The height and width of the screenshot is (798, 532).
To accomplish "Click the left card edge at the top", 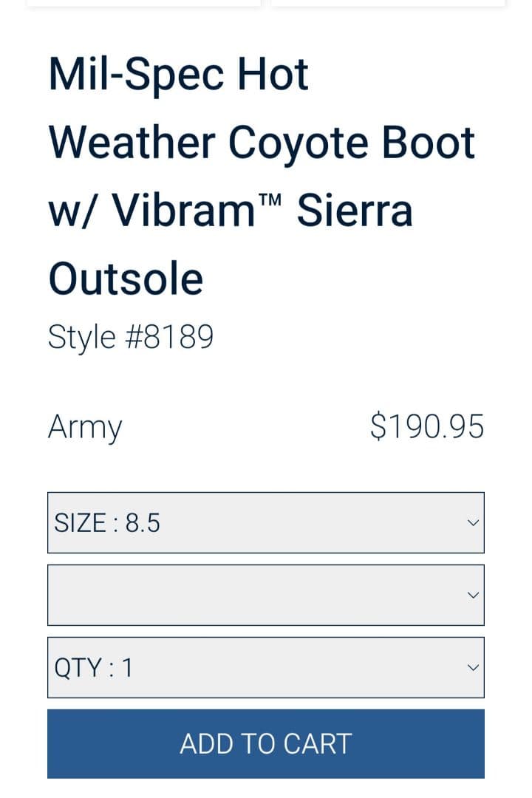I will pyautogui.click(x=143, y=3).
